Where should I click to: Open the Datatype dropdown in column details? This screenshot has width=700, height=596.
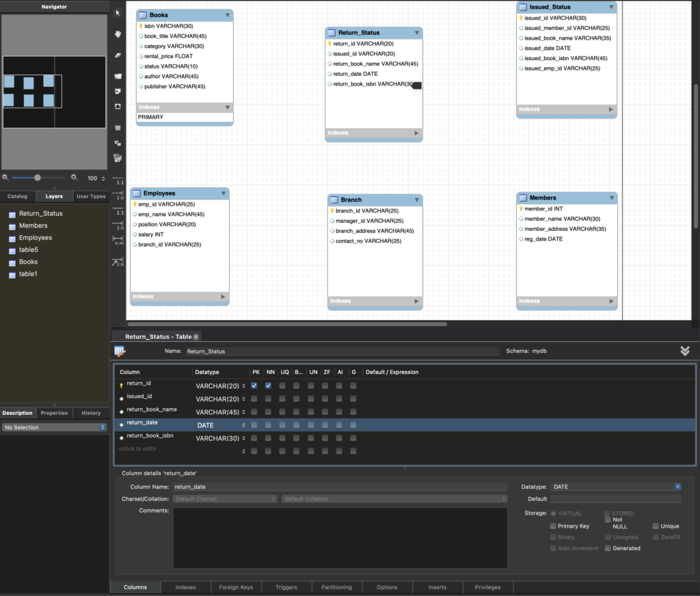tap(677, 487)
